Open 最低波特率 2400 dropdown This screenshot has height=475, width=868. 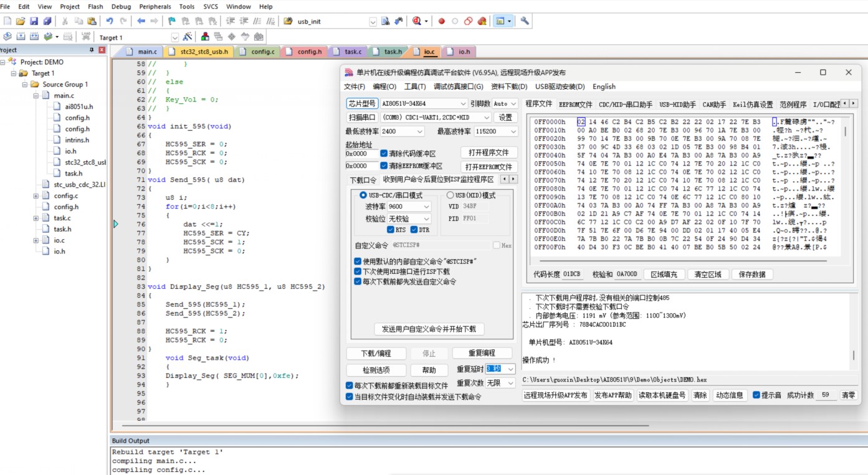pyautogui.click(x=419, y=131)
